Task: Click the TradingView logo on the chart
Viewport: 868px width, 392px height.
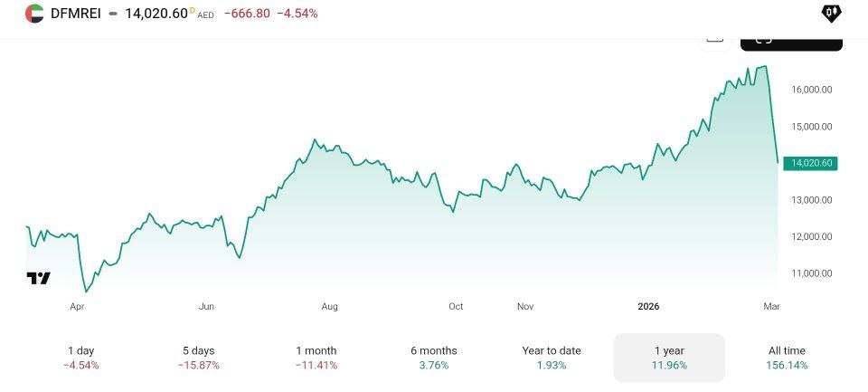Action: tap(38, 279)
